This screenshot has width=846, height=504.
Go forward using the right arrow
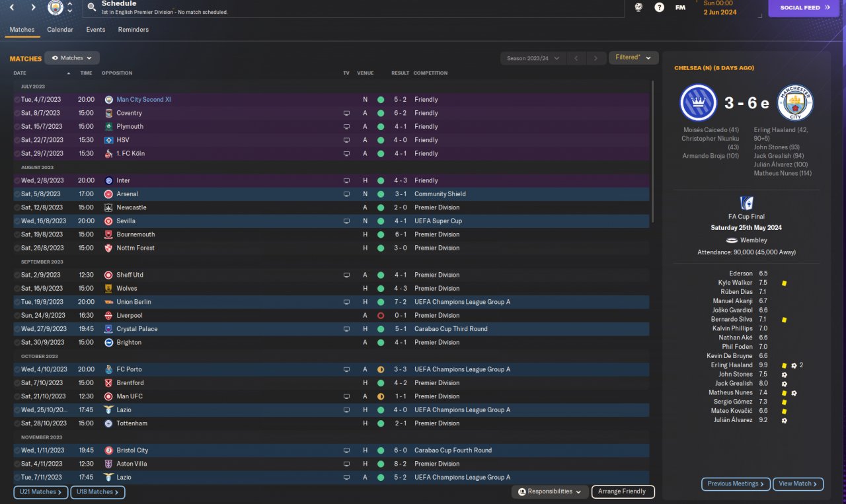point(34,7)
